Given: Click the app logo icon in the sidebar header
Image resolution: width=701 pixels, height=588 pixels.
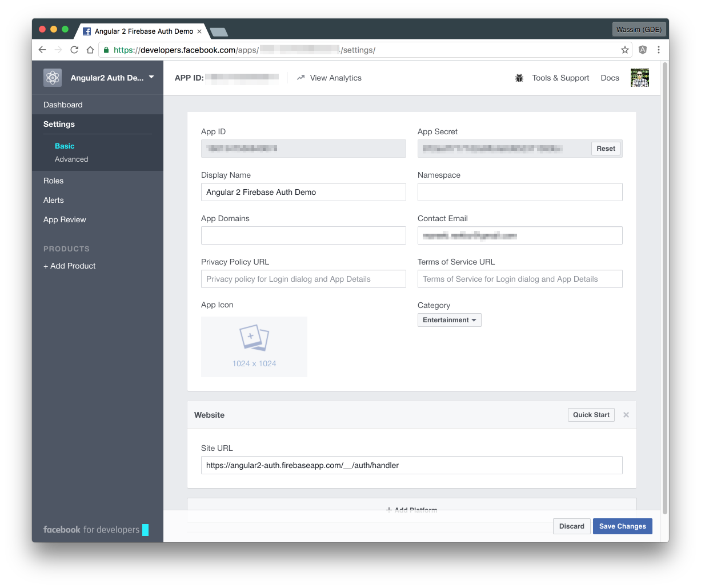Looking at the screenshot, I should click(x=51, y=77).
